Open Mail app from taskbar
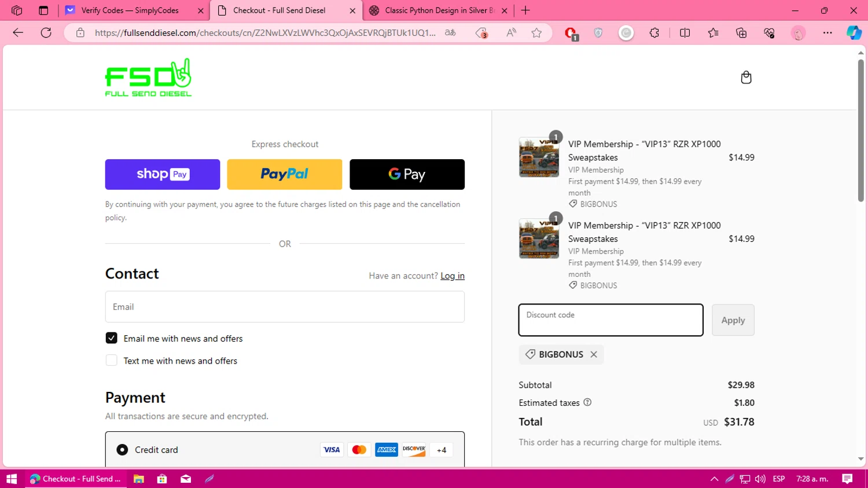Image resolution: width=868 pixels, height=488 pixels. [186, 479]
